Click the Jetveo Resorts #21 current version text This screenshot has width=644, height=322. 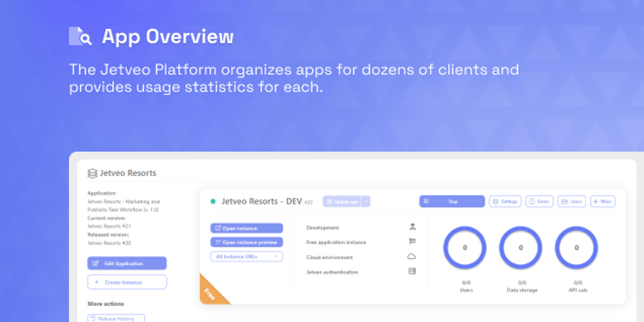pyautogui.click(x=109, y=226)
